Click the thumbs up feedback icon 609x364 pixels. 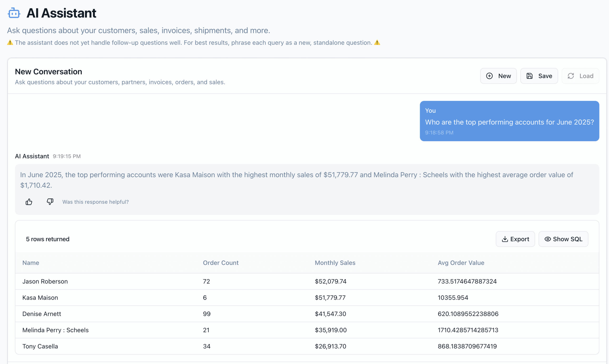coord(29,202)
